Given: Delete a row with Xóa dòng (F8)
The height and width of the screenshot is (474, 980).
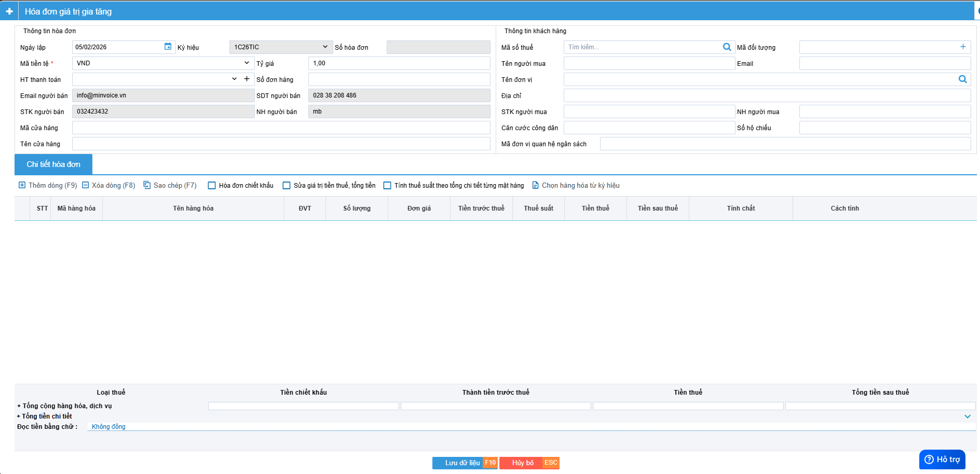Looking at the screenshot, I should pyautogui.click(x=108, y=186).
